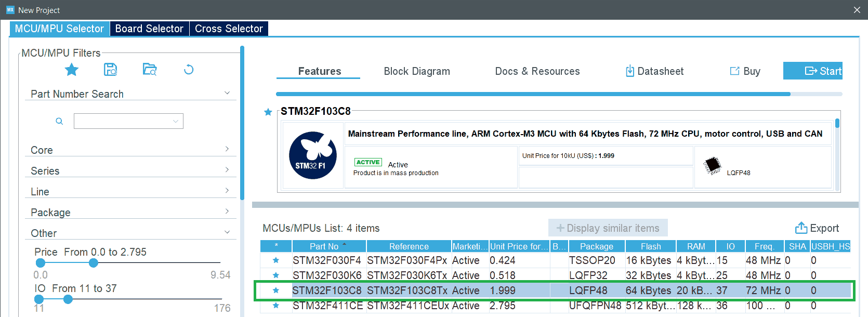Image resolution: width=868 pixels, height=317 pixels.
Task: Click the save search filter icon
Action: [x=110, y=70]
